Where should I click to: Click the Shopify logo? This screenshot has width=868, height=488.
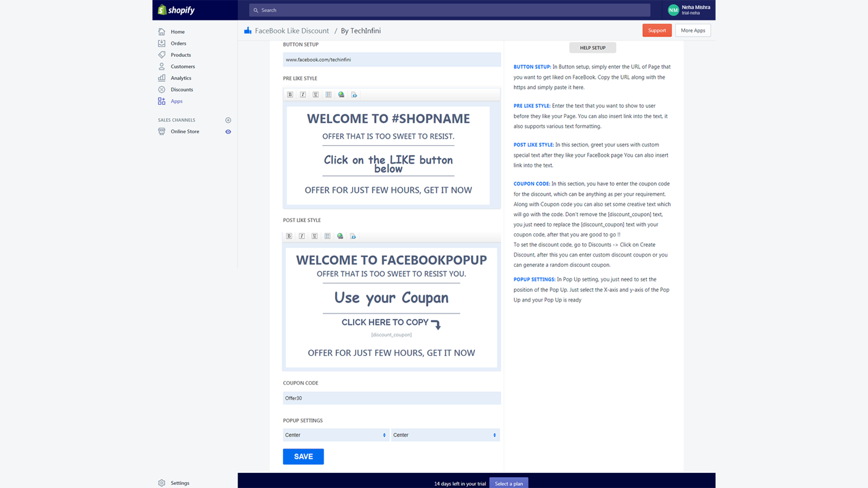tap(176, 10)
